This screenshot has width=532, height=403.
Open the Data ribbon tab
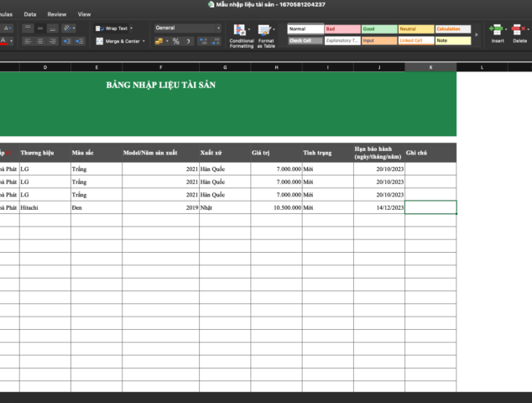click(x=30, y=14)
